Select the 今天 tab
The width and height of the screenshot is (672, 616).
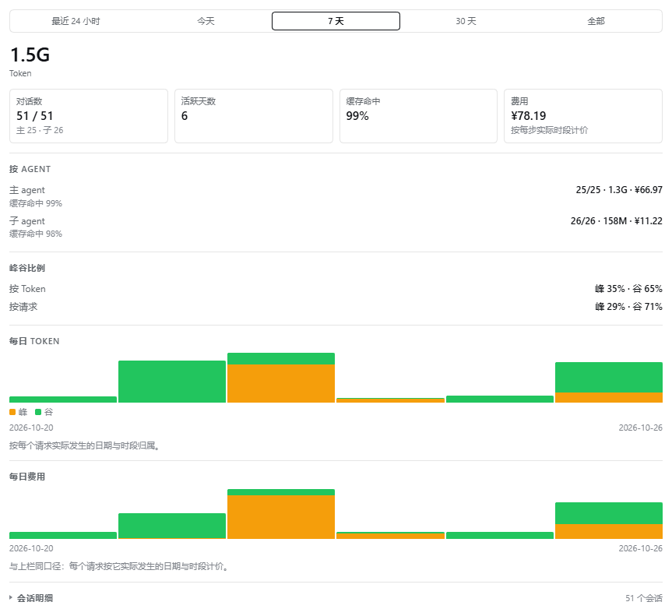pos(206,21)
